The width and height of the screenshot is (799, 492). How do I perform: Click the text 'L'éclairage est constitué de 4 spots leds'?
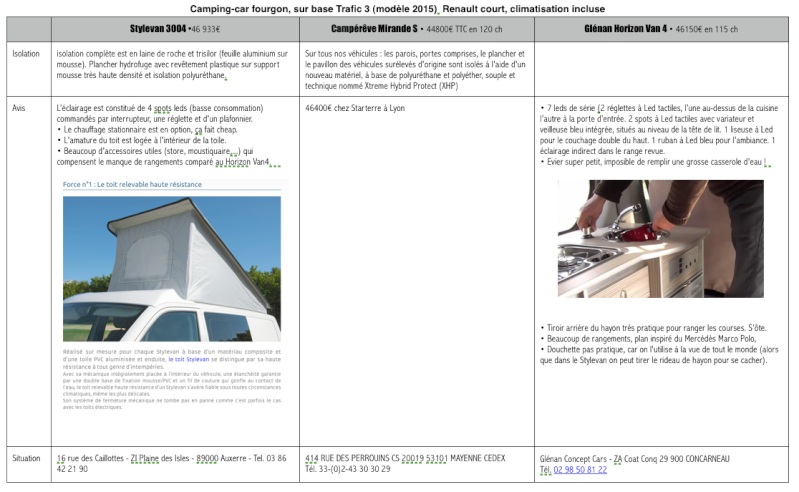click(x=160, y=113)
